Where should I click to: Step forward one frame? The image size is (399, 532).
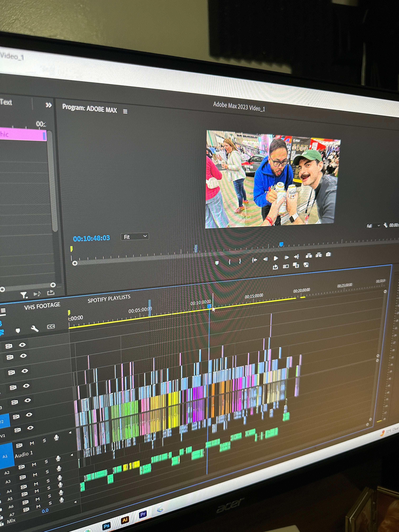pos(286,257)
